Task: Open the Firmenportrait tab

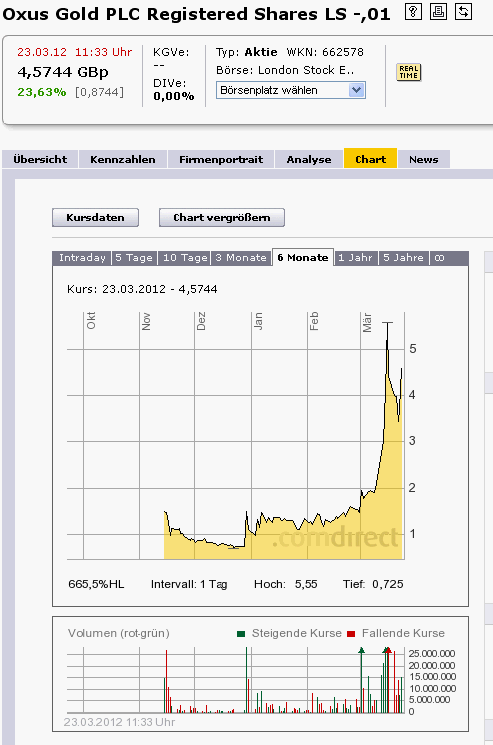Action: click(221, 159)
